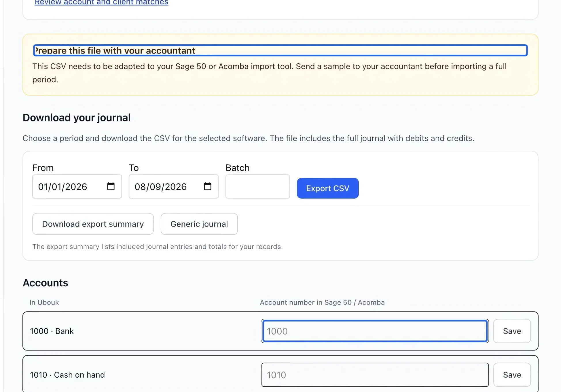561x392 pixels.
Task: Click the 'Download your journal' heading
Action: pos(77,118)
